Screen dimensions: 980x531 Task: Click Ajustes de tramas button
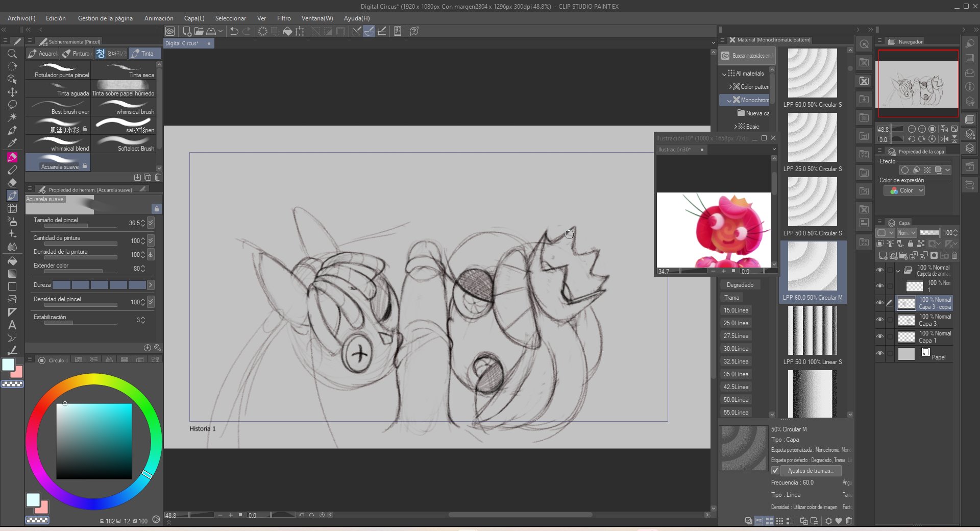[x=811, y=471]
